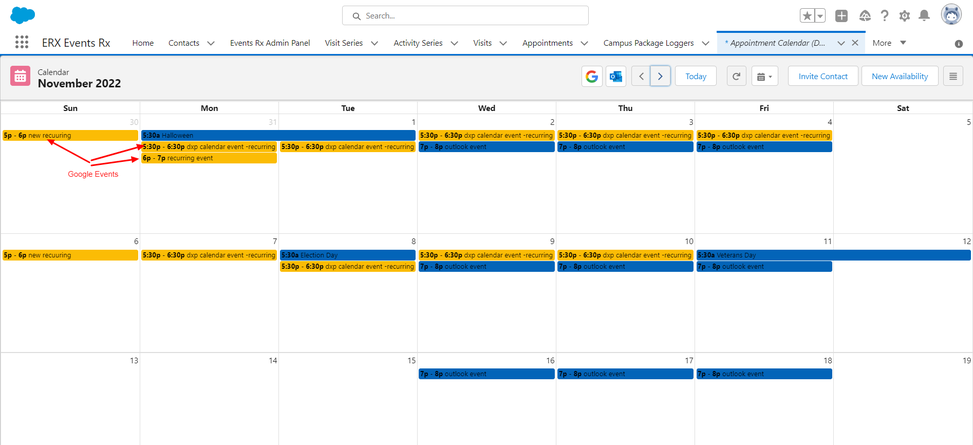Click the Google calendar sync icon
Screen dimensions: 973x445
(592, 77)
